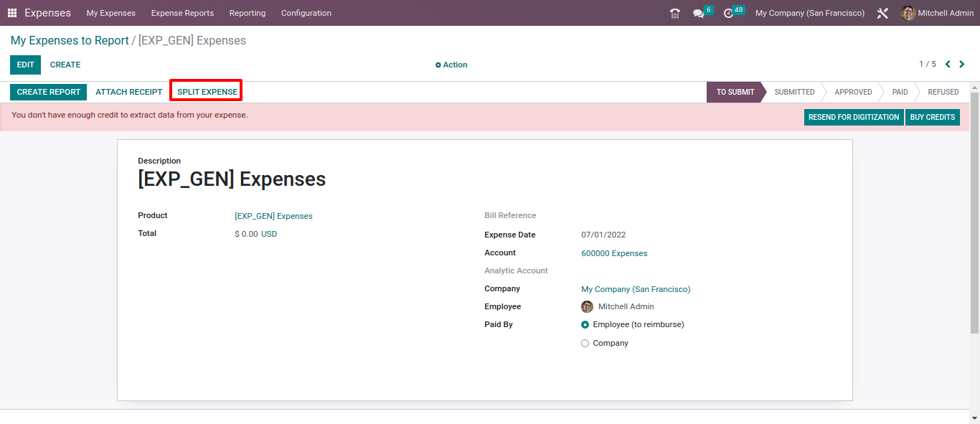This screenshot has height=424, width=980.
Task: Open company switcher My Company (San Francisco)
Action: [x=810, y=13]
